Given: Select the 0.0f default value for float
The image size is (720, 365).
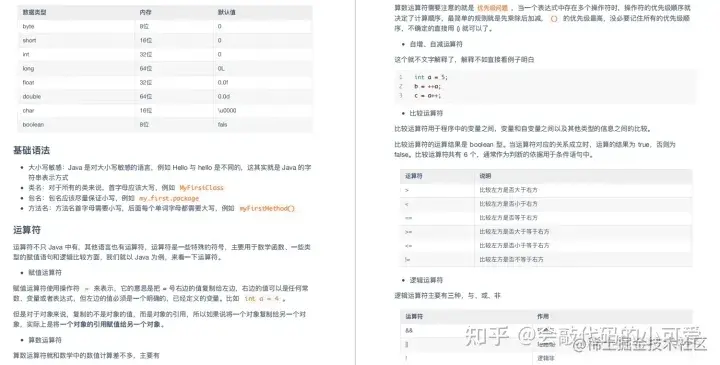Looking at the screenshot, I should pyautogui.click(x=223, y=82).
